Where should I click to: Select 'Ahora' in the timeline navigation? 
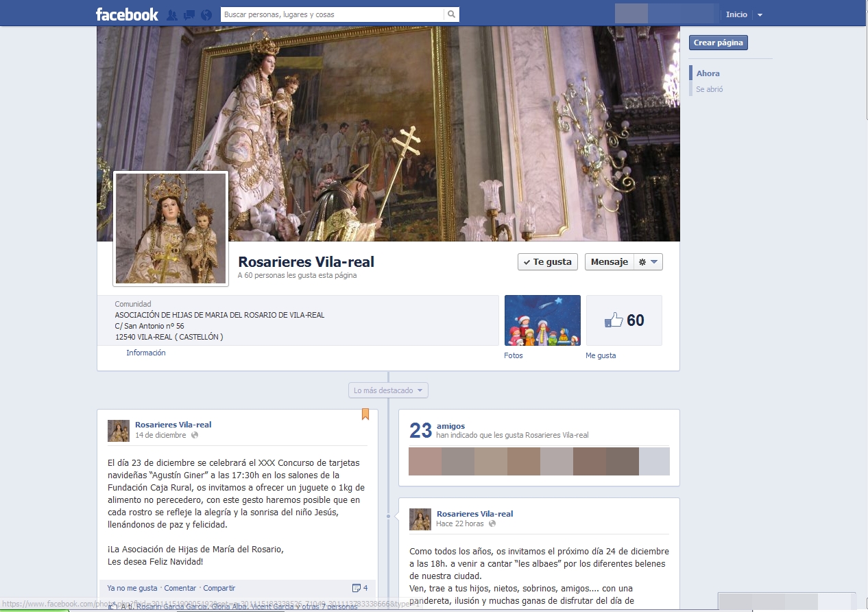coord(708,73)
